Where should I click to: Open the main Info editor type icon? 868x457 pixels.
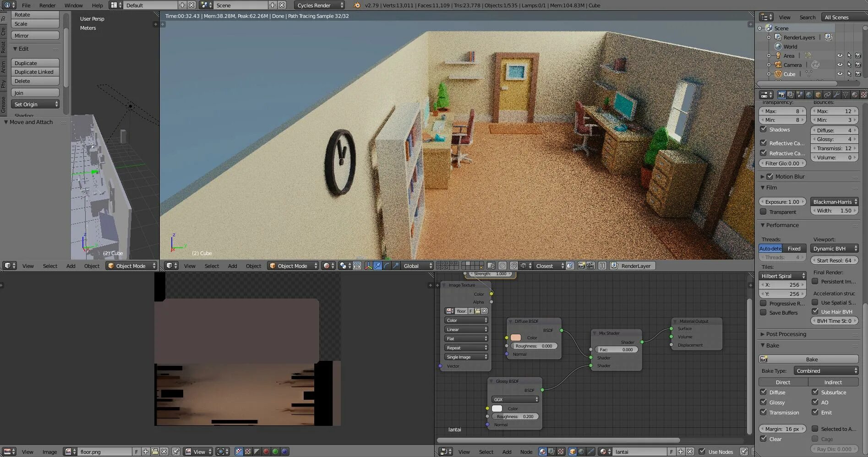tap(10, 5)
